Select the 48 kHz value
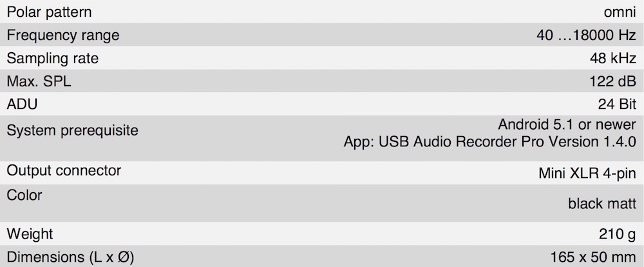Screen dimensions: 644x267 click(x=612, y=59)
